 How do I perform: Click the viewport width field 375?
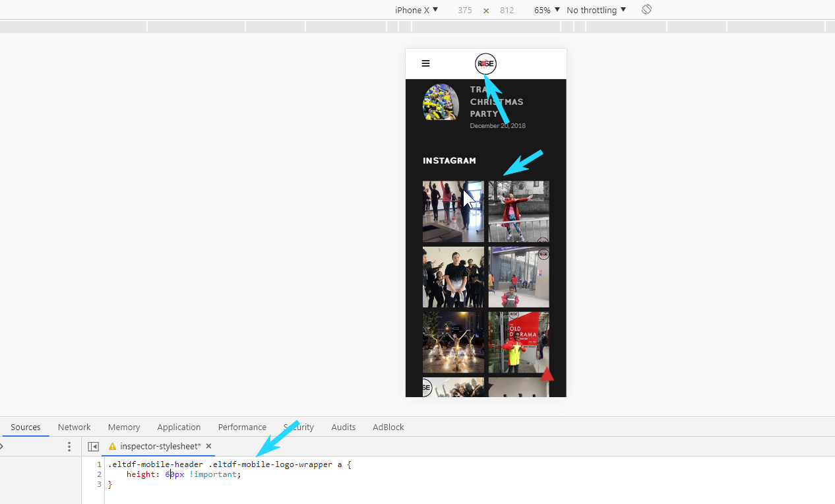point(465,10)
